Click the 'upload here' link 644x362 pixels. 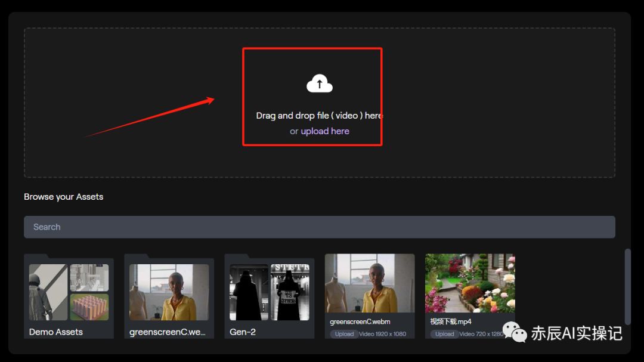pyautogui.click(x=325, y=131)
